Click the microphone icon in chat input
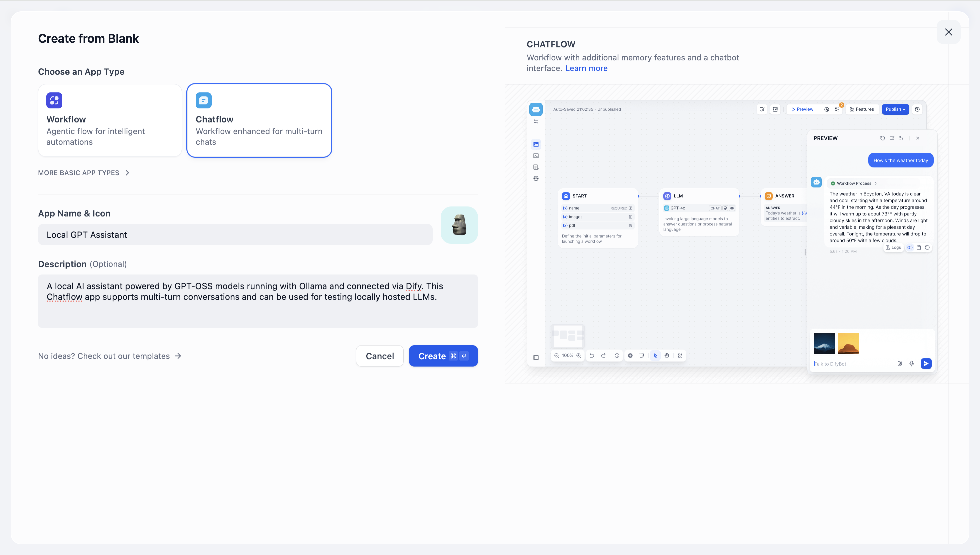 [x=911, y=364]
